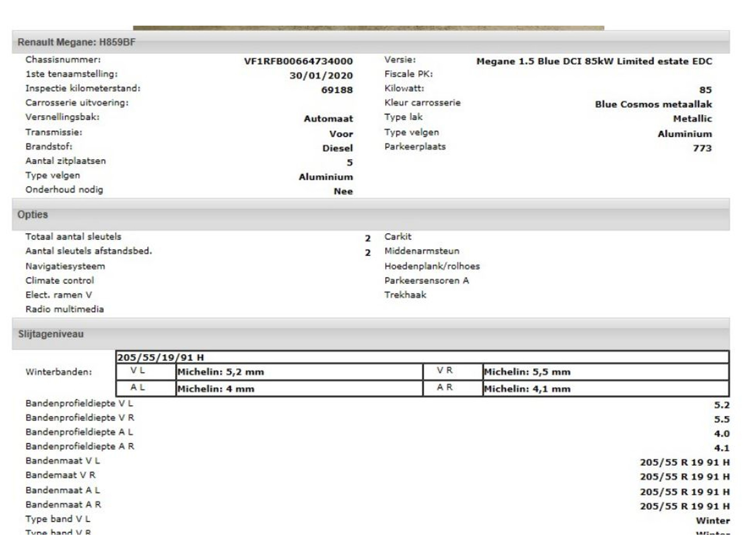Select the Elect. ramen V option

(x=59, y=295)
